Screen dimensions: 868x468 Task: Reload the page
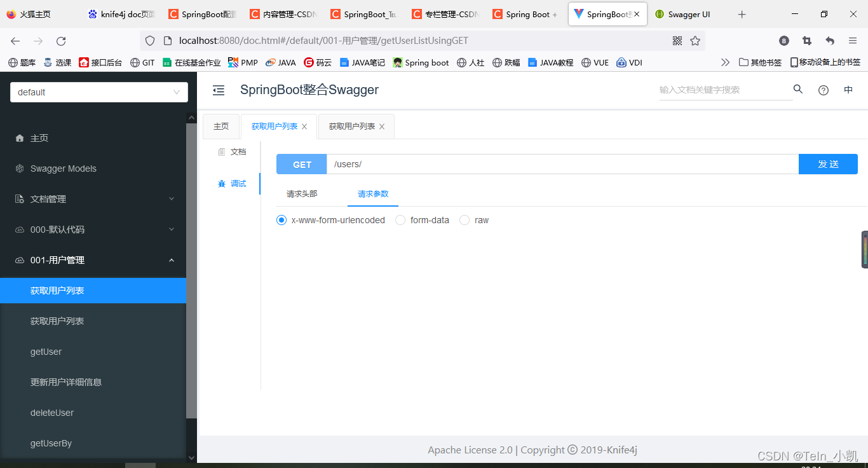pos(61,41)
